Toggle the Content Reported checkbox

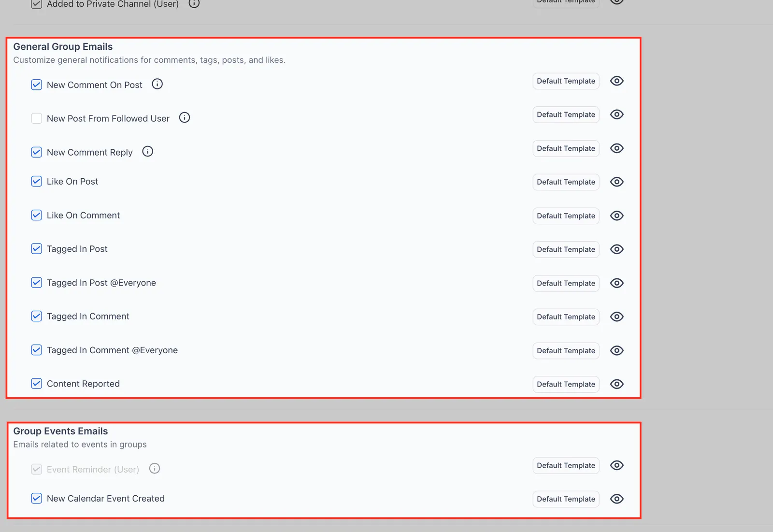pos(36,384)
